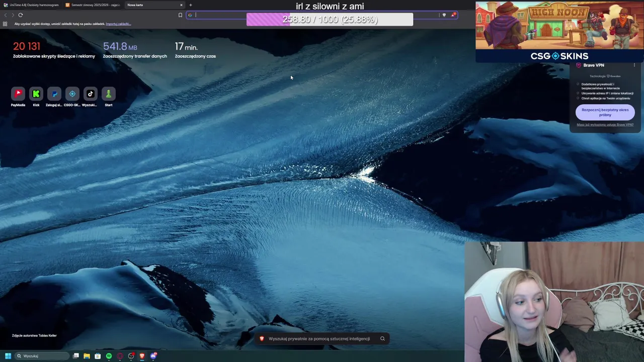The image size is (644, 362).
Task: Open the Windows Start menu
Action: [x=8, y=356]
